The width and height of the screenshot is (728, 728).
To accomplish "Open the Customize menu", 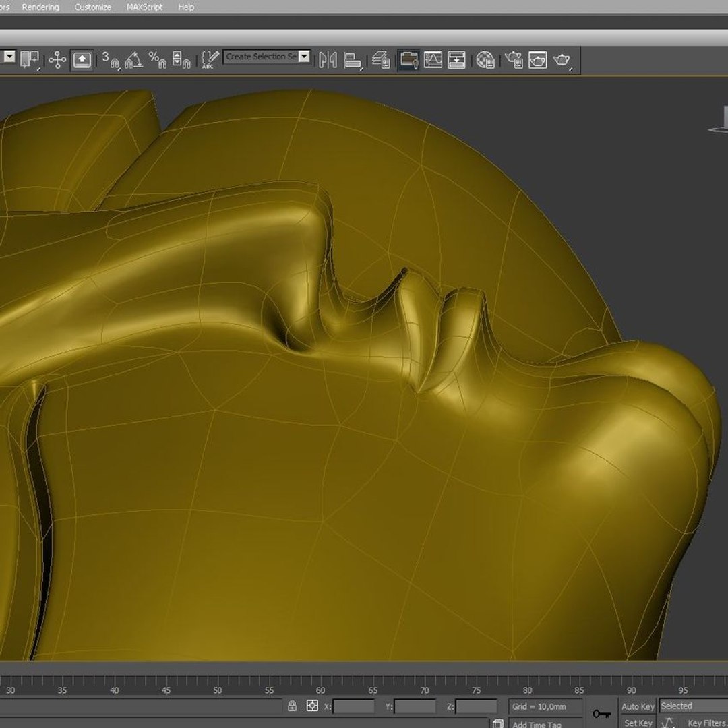I will coord(92,7).
